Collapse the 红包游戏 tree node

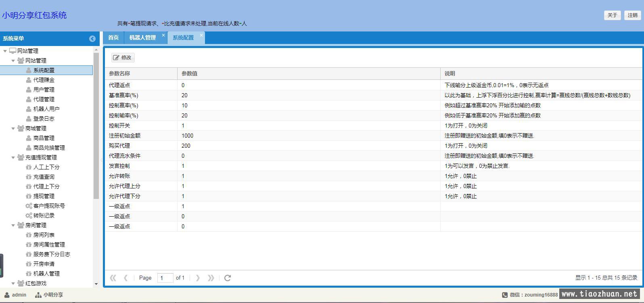(x=13, y=283)
